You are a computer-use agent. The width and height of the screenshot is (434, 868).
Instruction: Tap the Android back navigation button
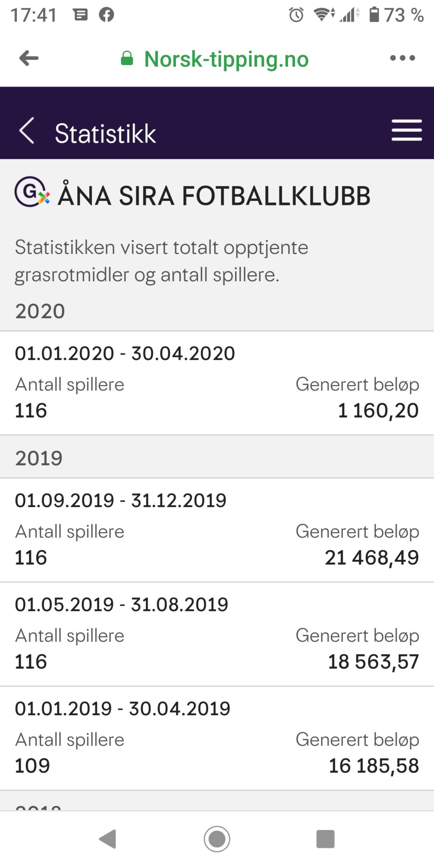point(108,839)
